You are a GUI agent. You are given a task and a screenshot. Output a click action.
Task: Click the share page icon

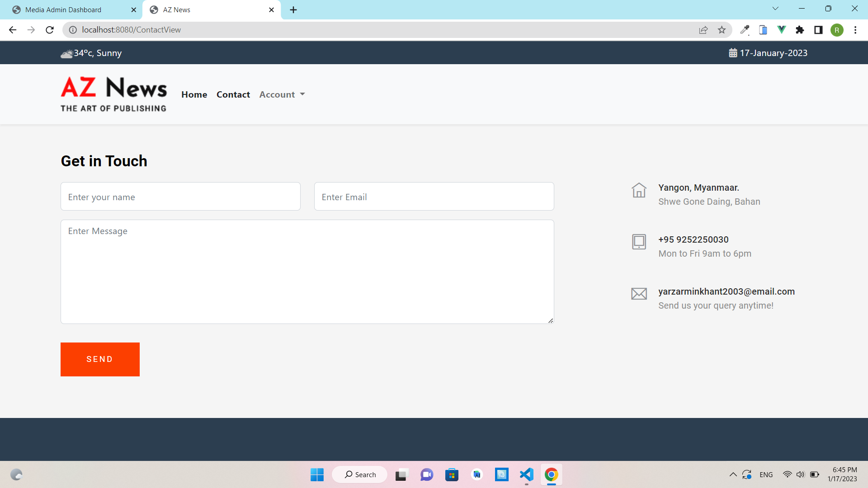(x=703, y=30)
